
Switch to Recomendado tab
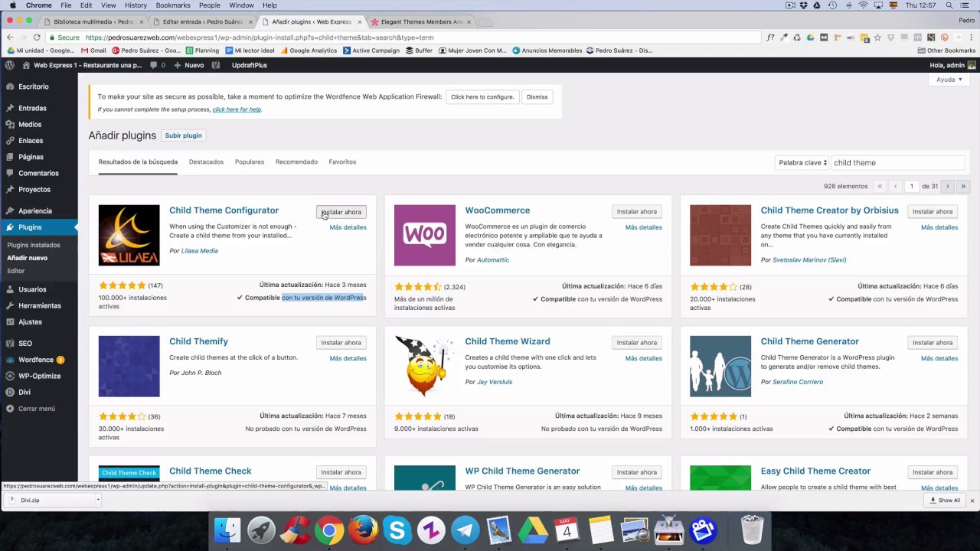(296, 161)
